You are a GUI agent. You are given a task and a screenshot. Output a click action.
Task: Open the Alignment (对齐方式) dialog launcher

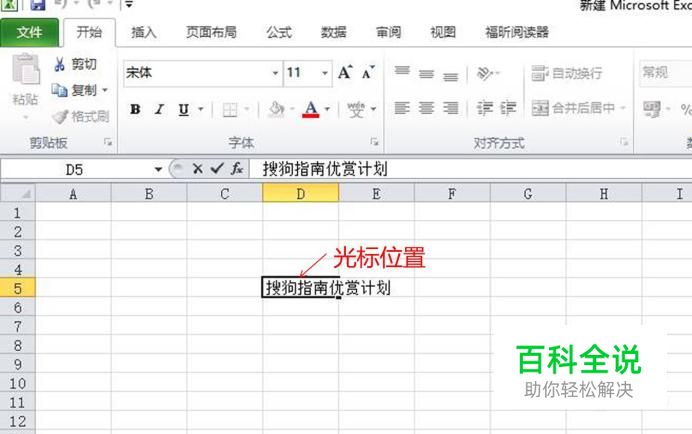click(624, 142)
